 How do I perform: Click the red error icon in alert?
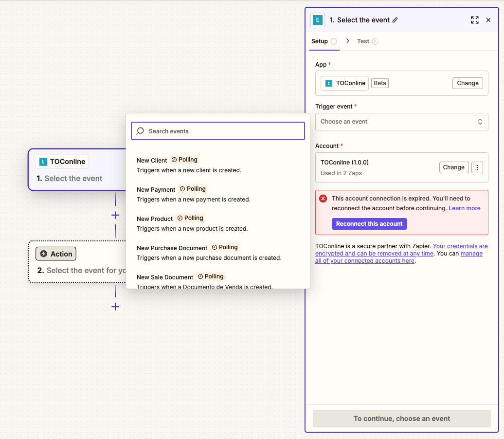[323, 199]
